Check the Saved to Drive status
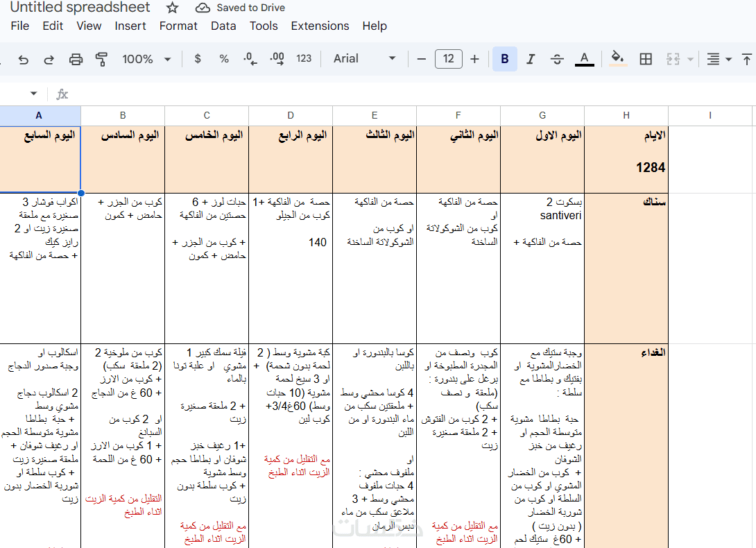Image resolution: width=756 pixels, height=548 pixels. 240,8
